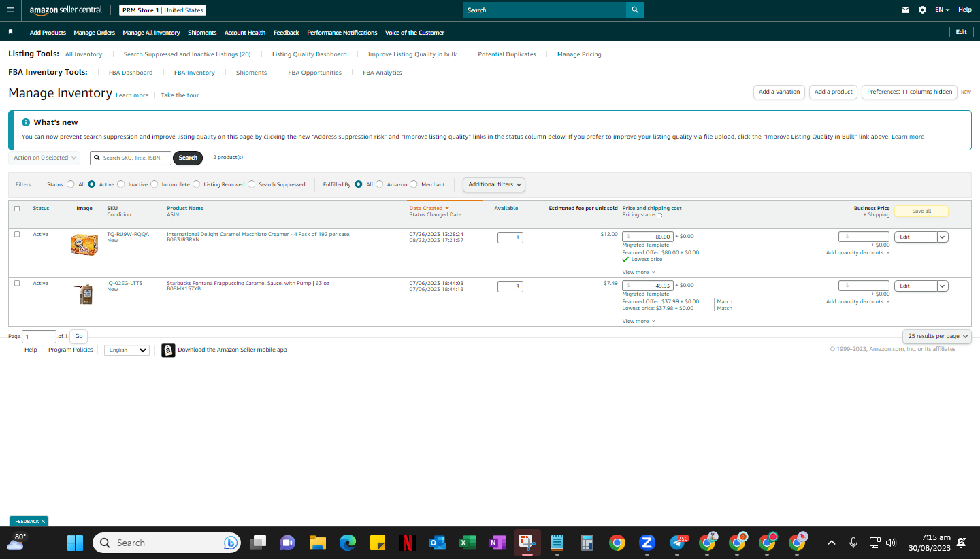Click the bookmark flag icon beside Add Products

pyautogui.click(x=10, y=32)
